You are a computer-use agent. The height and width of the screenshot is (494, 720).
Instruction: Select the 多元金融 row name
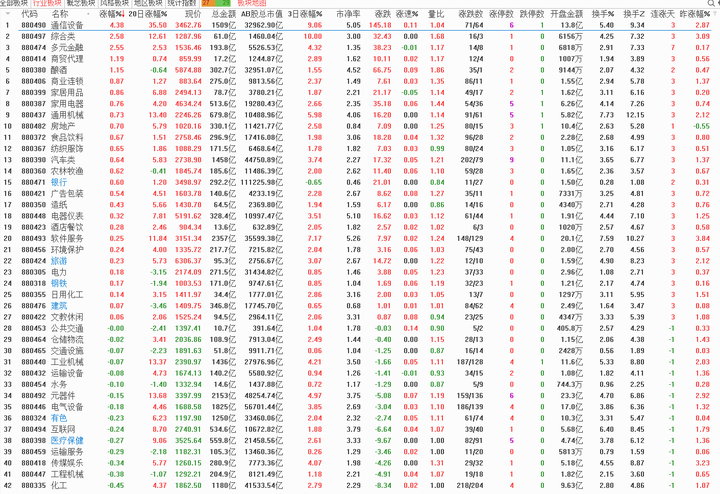click(x=67, y=48)
